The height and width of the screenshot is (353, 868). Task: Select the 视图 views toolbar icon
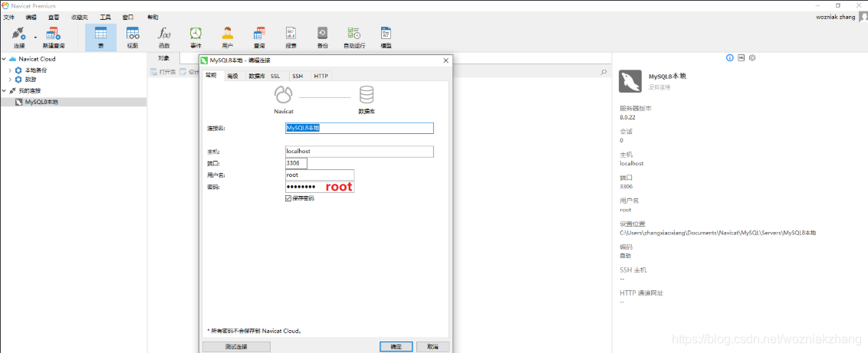point(133,37)
